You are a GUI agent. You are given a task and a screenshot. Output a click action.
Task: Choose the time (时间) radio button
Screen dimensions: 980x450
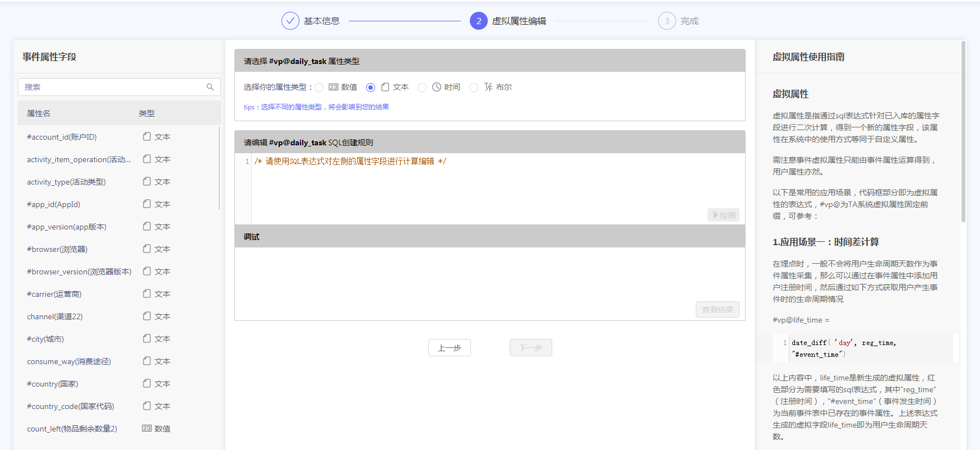pos(422,88)
